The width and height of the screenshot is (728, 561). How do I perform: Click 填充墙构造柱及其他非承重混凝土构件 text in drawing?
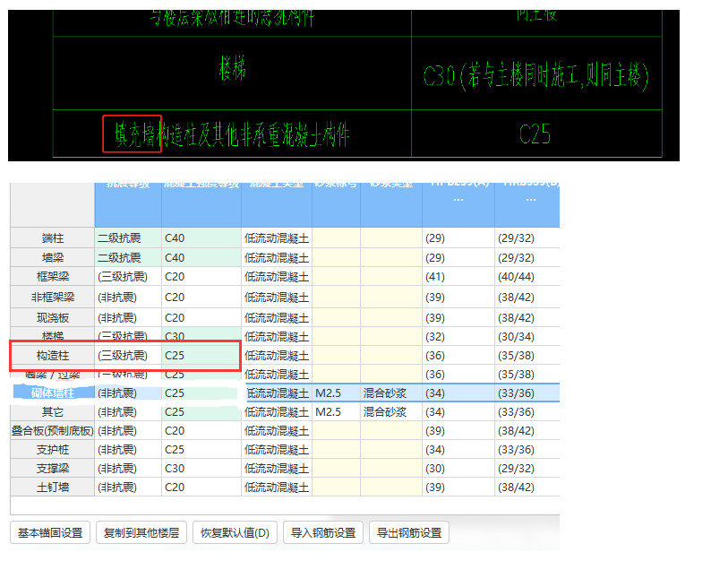click(x=232, y=134)
